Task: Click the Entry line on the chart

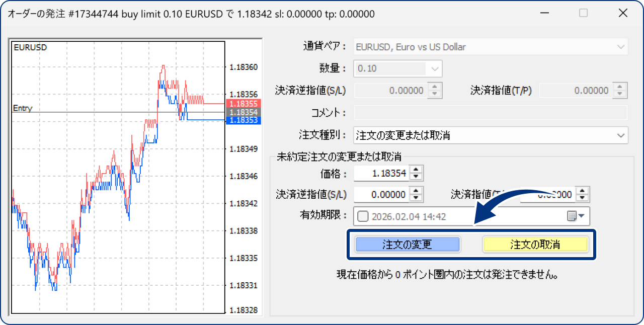Action: pos(119,112)
